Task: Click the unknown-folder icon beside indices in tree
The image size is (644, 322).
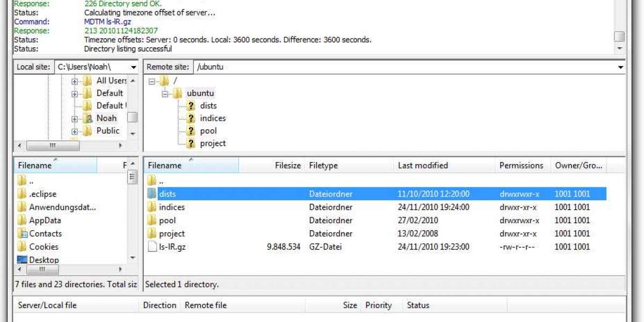Action: (191, 119)
